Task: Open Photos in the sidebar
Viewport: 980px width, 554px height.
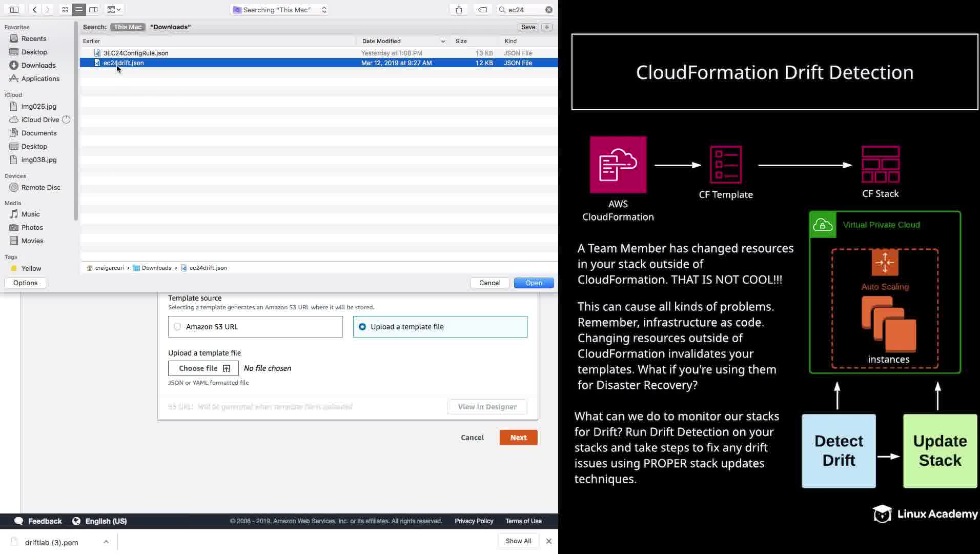Action: click(32, 227)
